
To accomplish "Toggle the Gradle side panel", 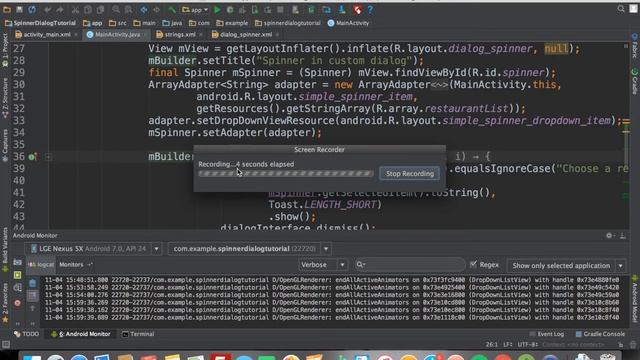I will click(x=635, y=82).
